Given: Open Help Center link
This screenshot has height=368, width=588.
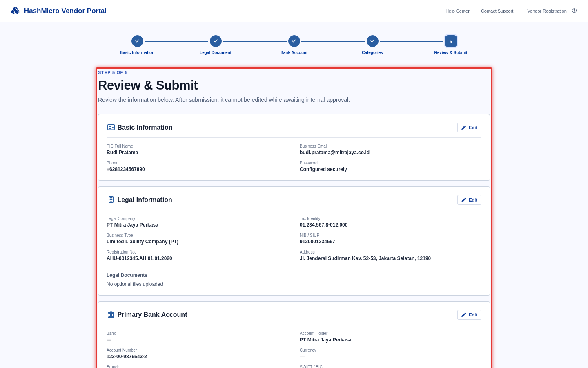Looking at the screenshot, I should (x=457, y=11).
